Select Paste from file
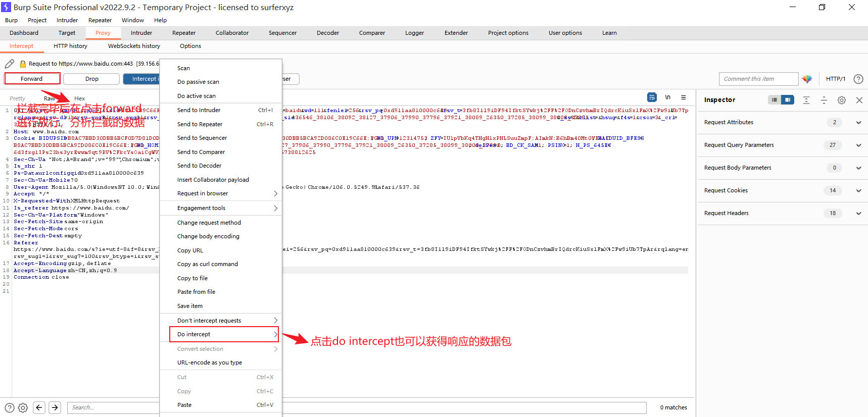 (x=221, y=292)
